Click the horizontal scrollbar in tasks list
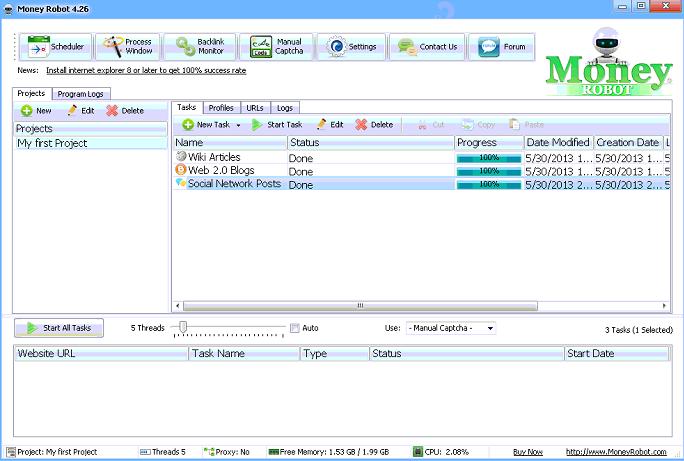Image resolution: width=684 pixels, height=461 pixels. [360, 306]
